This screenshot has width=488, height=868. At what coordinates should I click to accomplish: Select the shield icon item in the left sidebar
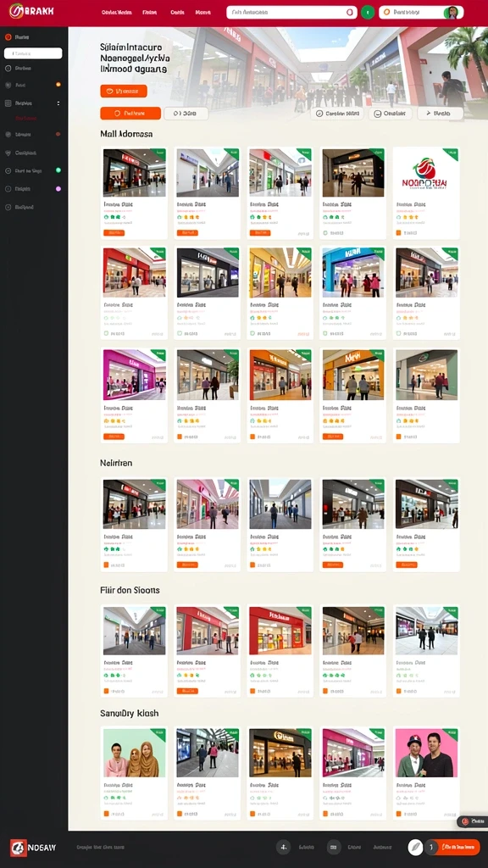(33, 153)
